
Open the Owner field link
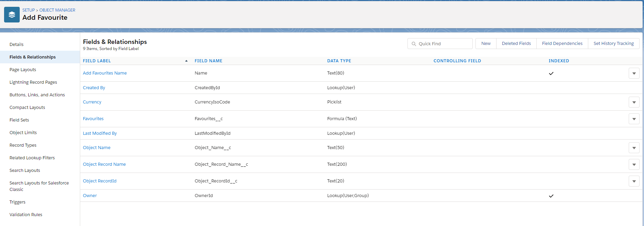[x=90, y=196]
